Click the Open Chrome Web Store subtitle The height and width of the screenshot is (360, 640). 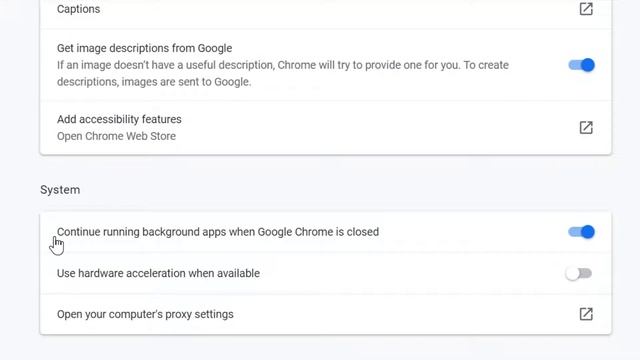click(116, 136)
